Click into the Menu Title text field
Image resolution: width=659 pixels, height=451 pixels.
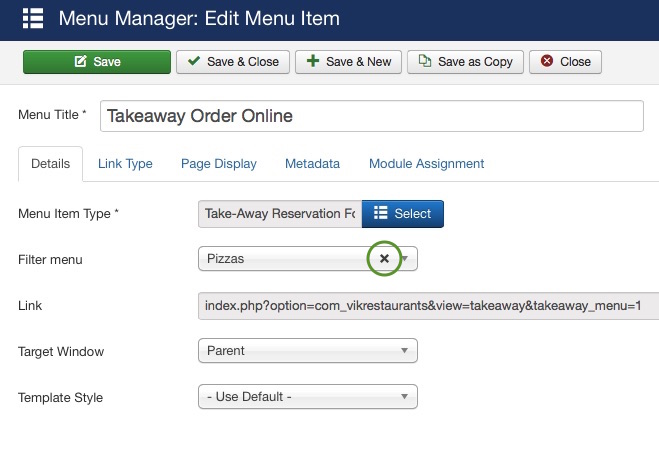(x=372, y=116)
